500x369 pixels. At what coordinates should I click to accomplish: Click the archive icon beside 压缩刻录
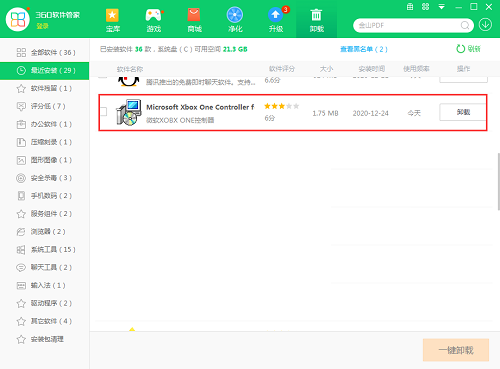click(x=21, y=142)
